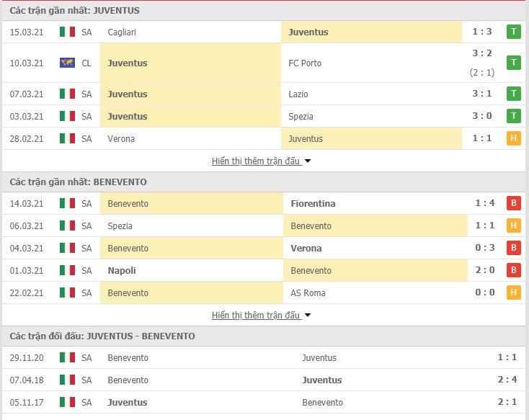Open 'Hiển thị thêm trận đấu' link for Juventus

point(256,161)
